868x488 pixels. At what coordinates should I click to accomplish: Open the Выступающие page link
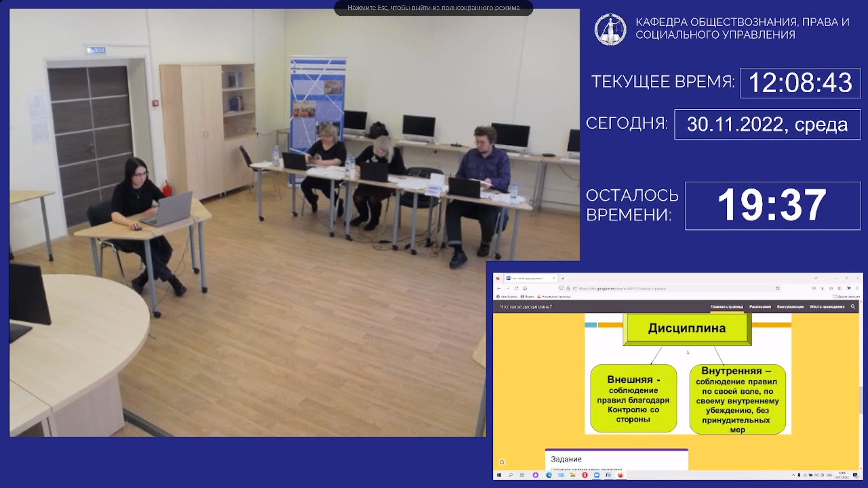pyautogui.click(x=790, y=307)
